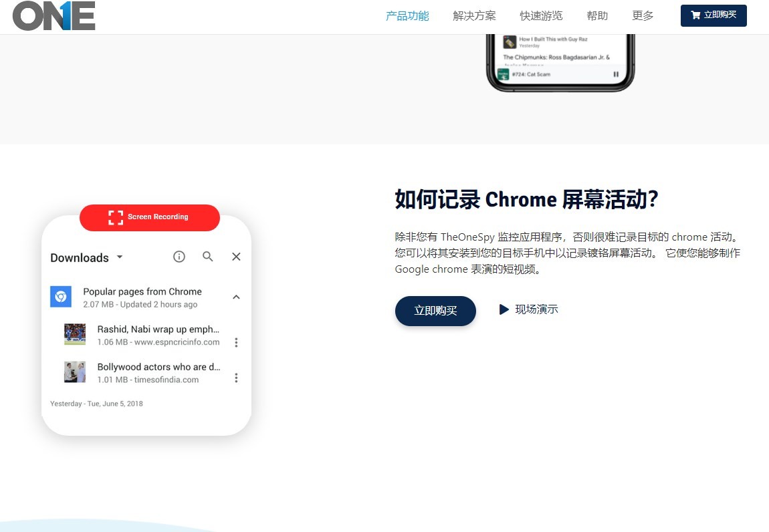
Task: Close the Downloads panel with the X
Action: click(235, 256)
